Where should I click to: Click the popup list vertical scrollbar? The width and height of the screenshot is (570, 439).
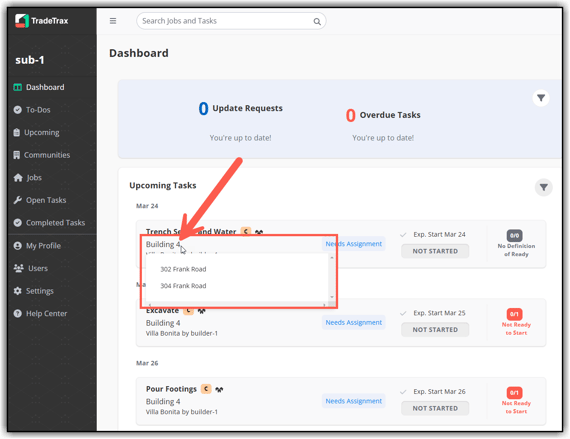(x=332, y=277)
